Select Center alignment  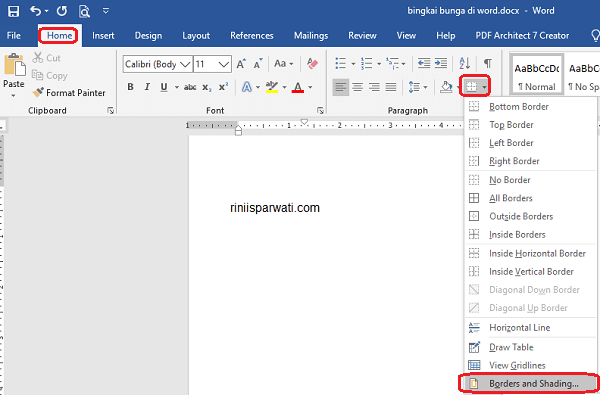(357, 87)
